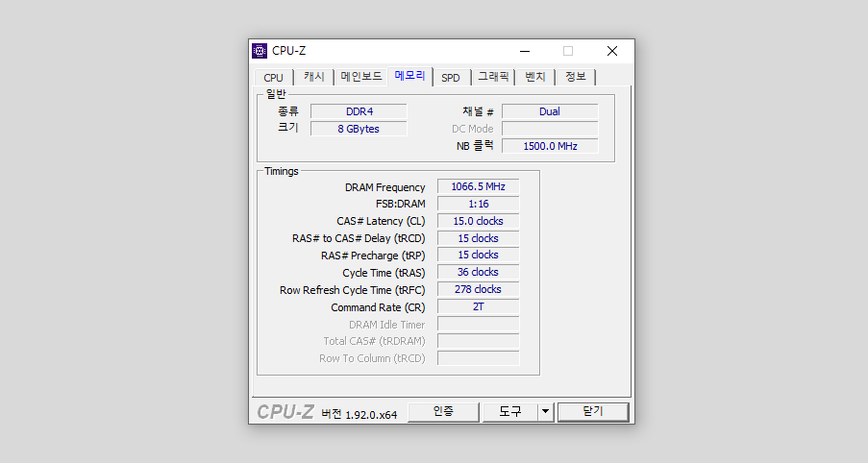Click the 인증 button
This screenshot has height=463, width=868.
(x=443, y=412)
